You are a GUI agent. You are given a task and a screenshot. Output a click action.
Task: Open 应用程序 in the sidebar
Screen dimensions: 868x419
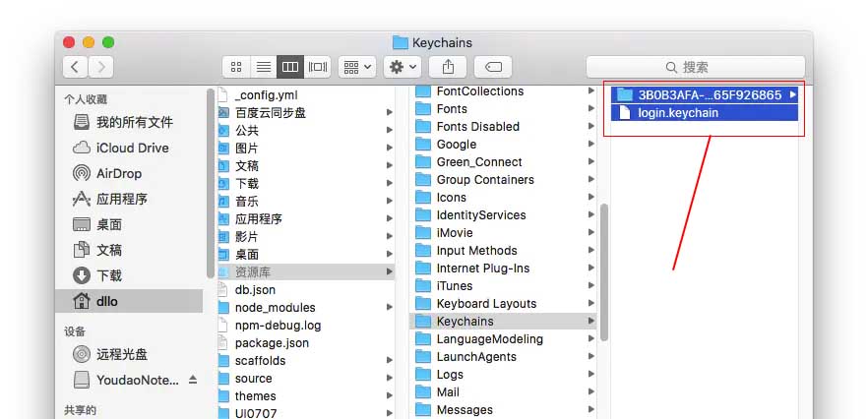129,199
